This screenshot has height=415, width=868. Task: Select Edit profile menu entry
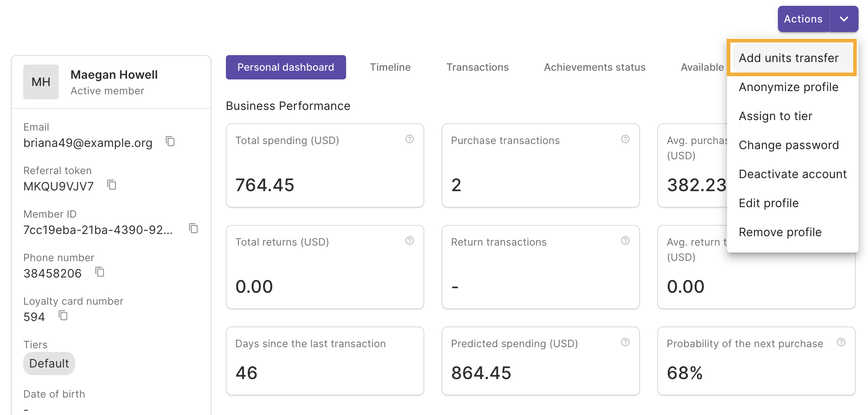(x=792, y=203)
